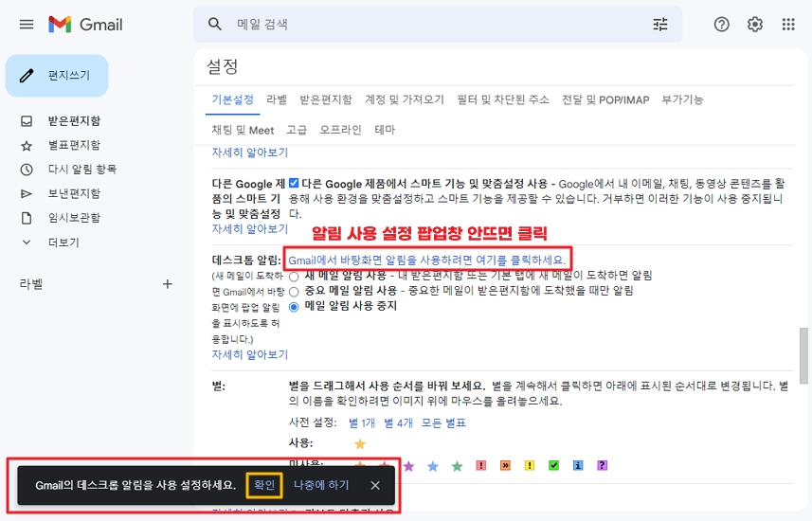
Task: Select the blue star icon
Action: (433, 466)
